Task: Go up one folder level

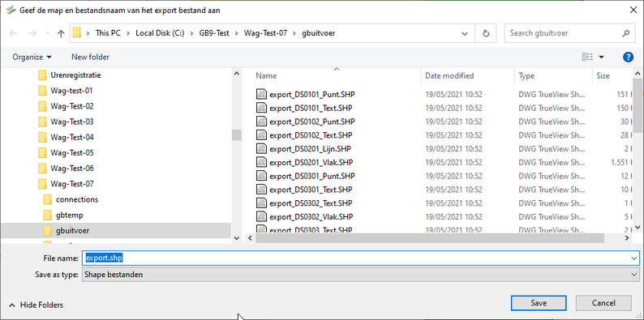Action: [61, 33]
